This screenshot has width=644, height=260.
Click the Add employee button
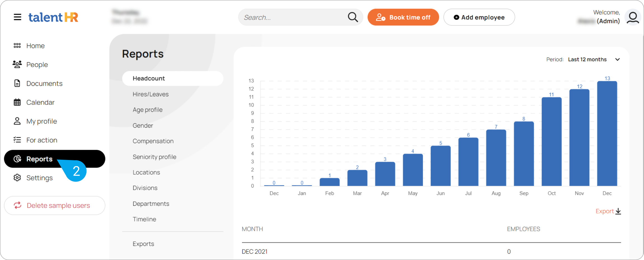tap(479, 17)
